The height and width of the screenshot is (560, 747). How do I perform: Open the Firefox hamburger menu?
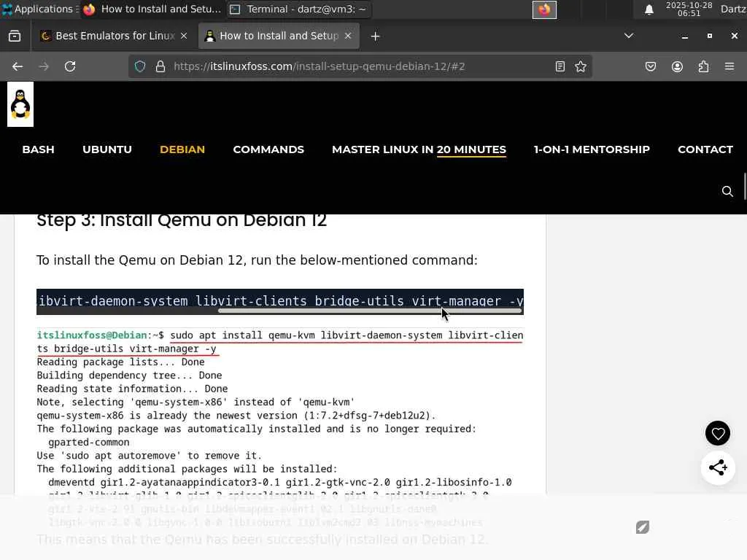coord(729,66)
